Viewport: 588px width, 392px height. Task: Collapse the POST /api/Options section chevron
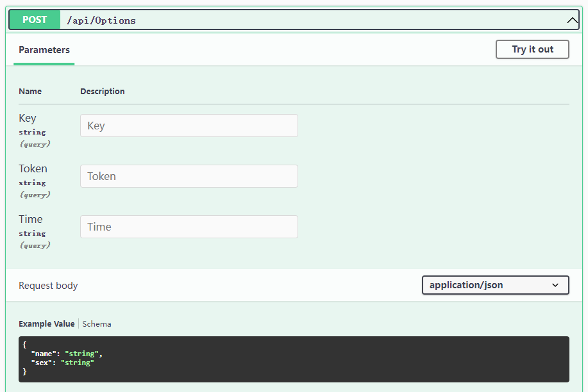(572, 20)
